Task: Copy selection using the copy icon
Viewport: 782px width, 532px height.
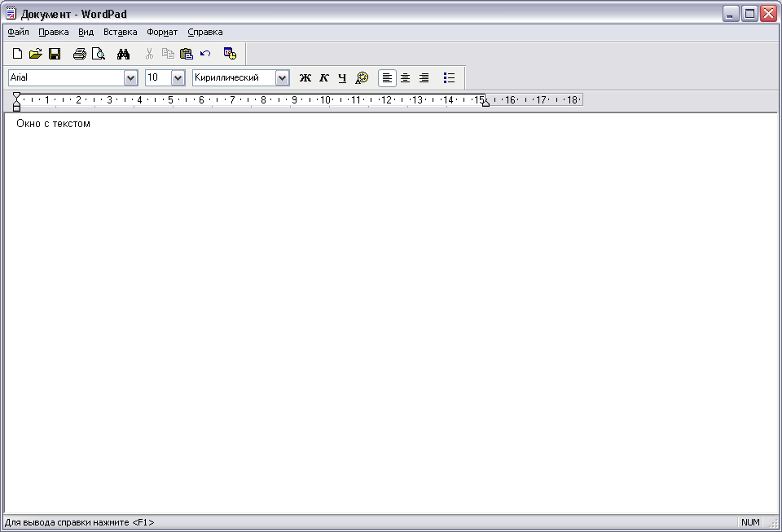Action: tap(168, 54)
